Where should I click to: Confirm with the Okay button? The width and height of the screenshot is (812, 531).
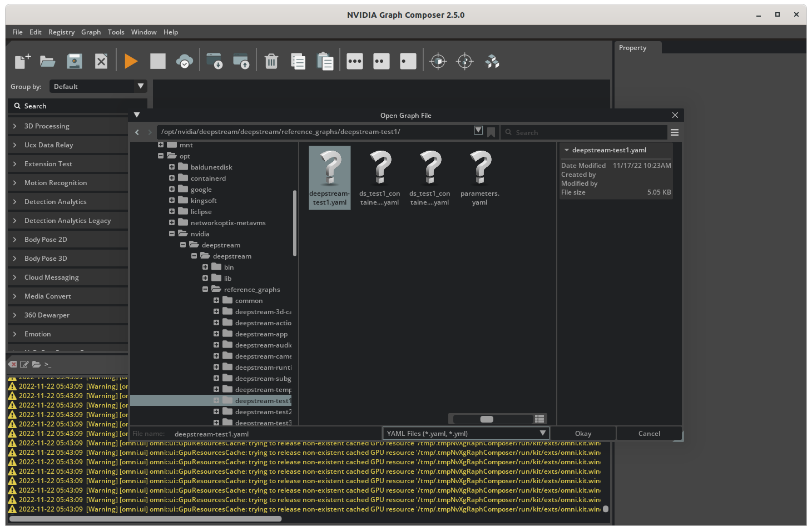[583, 434]
